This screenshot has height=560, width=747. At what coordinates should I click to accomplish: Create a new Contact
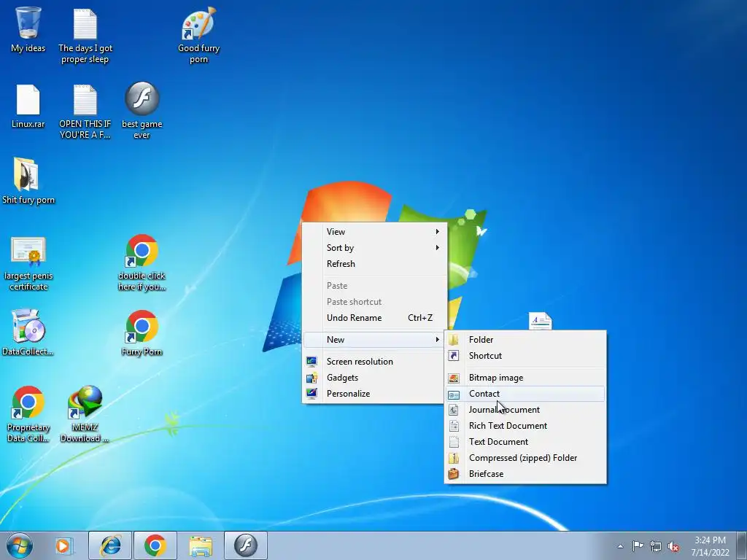[525, 394]
